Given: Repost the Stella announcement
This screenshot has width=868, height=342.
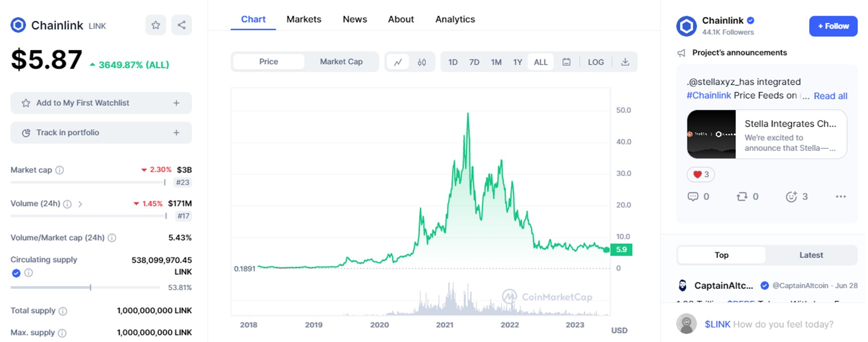Looking at the screenshot, I should point(742,197).
